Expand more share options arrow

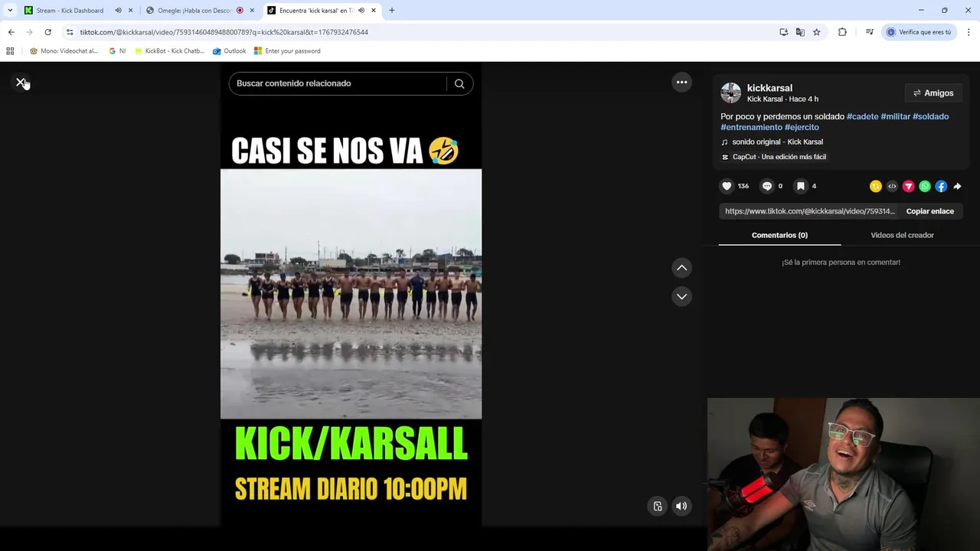pos(957,186)
